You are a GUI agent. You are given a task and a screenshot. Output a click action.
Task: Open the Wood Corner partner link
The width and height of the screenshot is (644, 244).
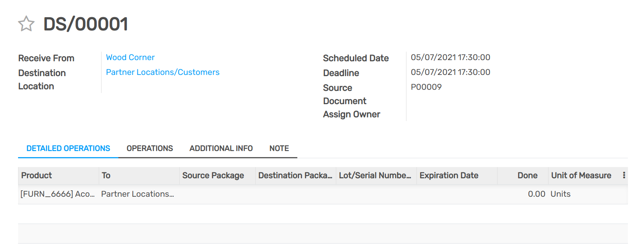(x=130, y=57)
